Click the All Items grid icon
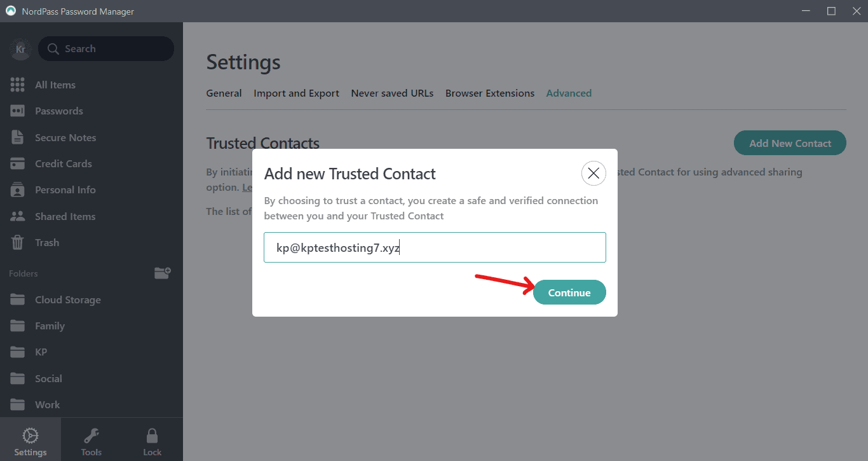 pos(17,85)
